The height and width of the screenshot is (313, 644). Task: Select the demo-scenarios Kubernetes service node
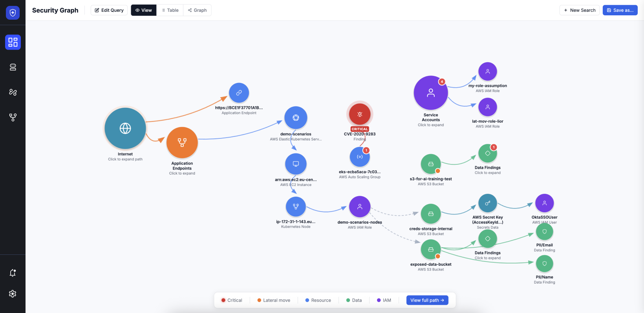[x=296, y=118]
